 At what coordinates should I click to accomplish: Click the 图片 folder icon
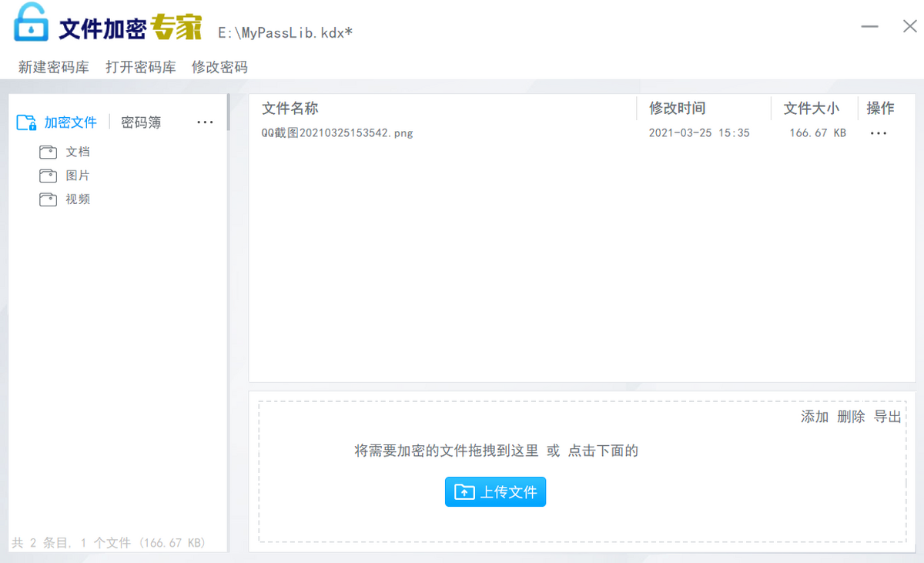click(48, 176)
